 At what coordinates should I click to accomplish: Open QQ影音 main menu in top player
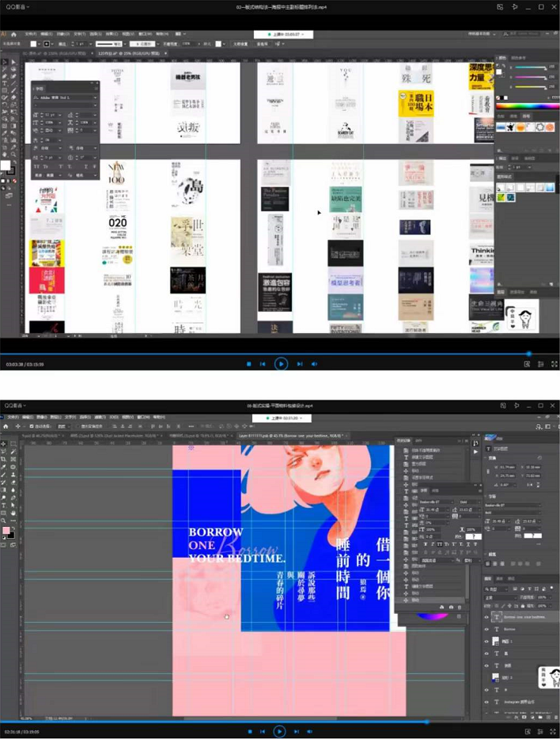coord(17,7)
